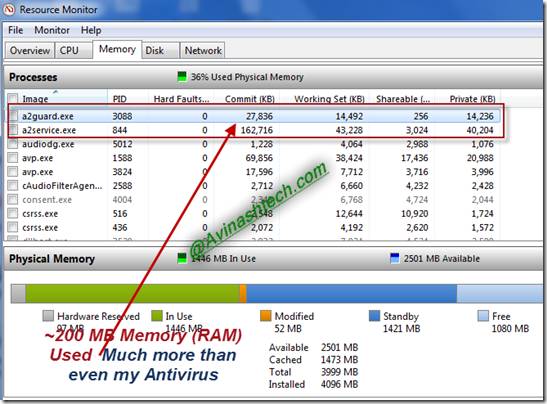The image size is (547, 404).
Task: Switch to the Network tab
Action: 203,51
